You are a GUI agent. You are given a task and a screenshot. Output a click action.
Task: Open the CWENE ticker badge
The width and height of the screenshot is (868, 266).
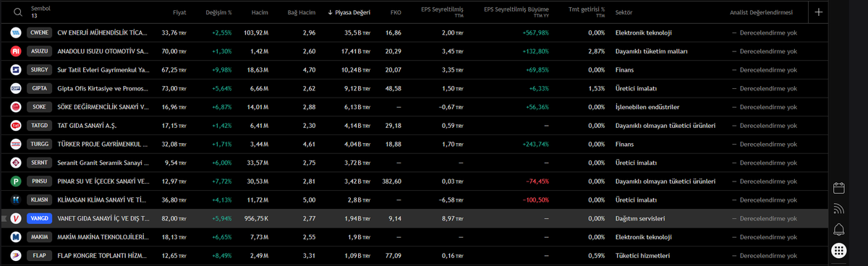point(38,33)
